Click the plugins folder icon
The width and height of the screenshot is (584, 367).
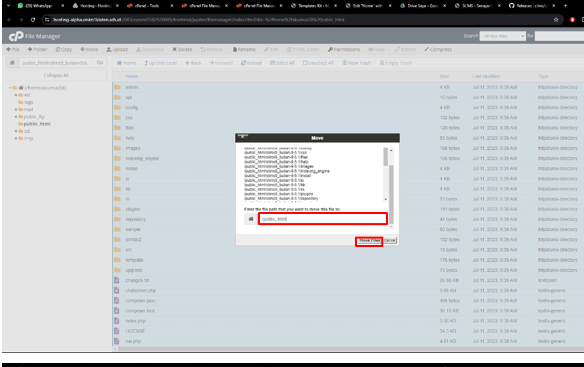click(x=117, y=209)
